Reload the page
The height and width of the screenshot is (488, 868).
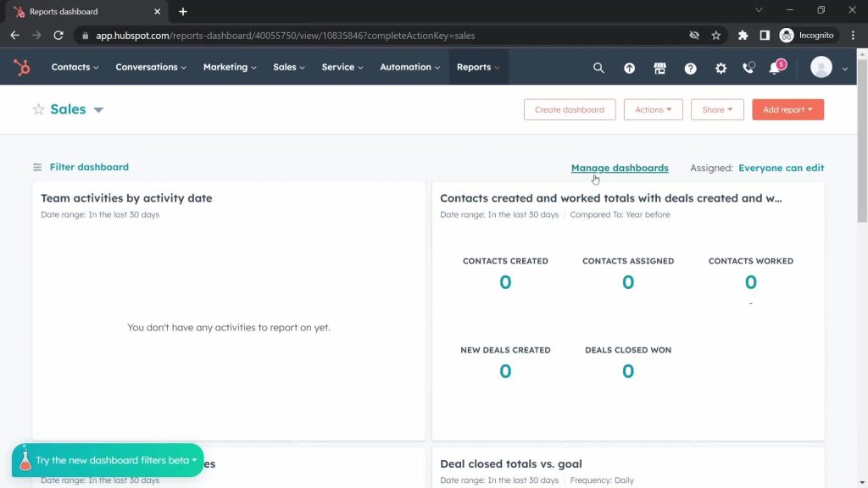coord(58,35)
